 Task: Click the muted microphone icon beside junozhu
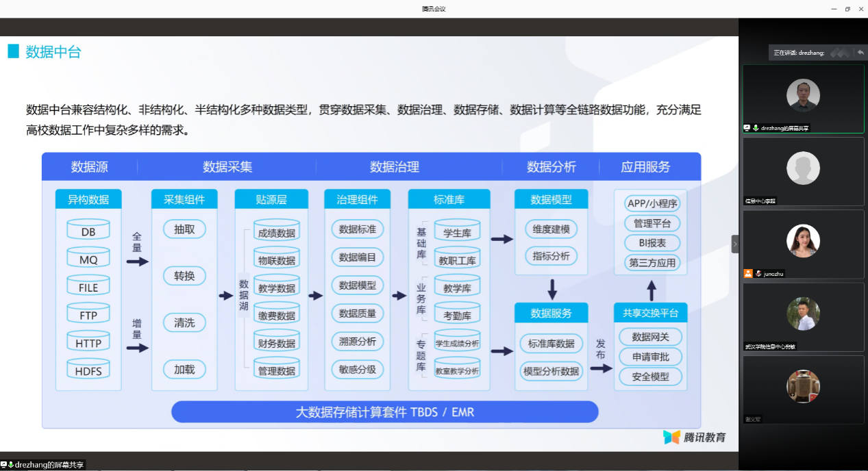pyautogui.click(x=758, y=273)
